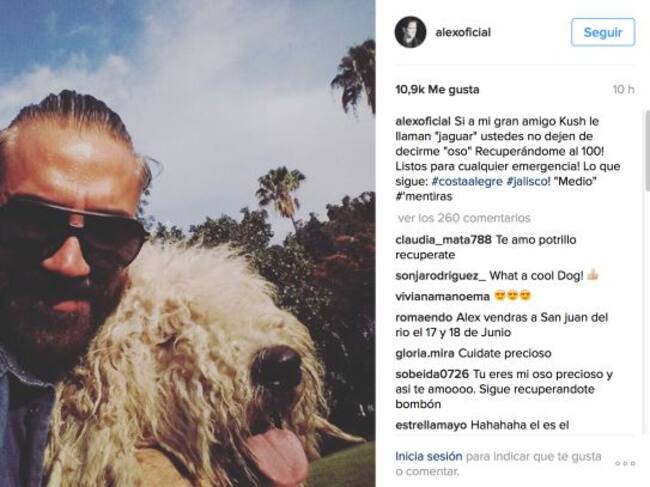
Task: Open the romaendo user profile
Action: pos(424,317)
